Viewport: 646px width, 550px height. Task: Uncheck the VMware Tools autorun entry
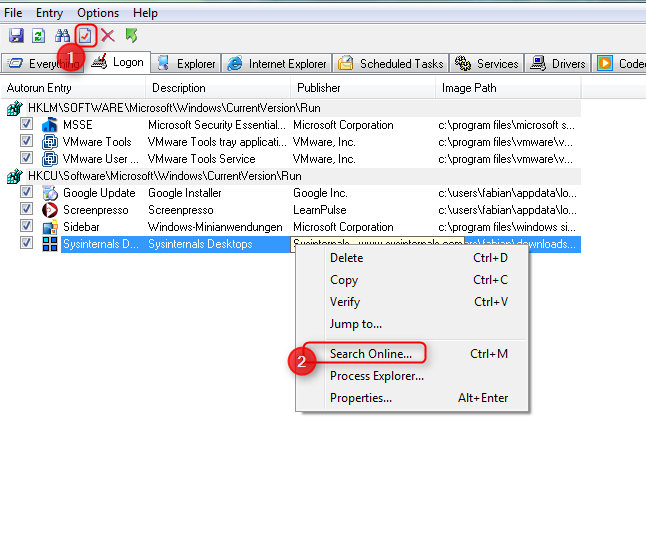pyautogui.click(x=26, y=140)
